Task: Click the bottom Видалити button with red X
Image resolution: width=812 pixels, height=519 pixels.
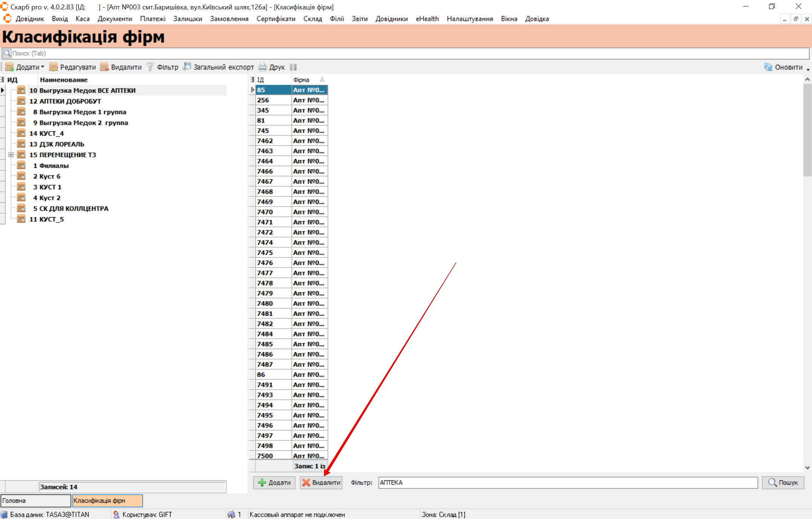Action: [x=321, y=482]
